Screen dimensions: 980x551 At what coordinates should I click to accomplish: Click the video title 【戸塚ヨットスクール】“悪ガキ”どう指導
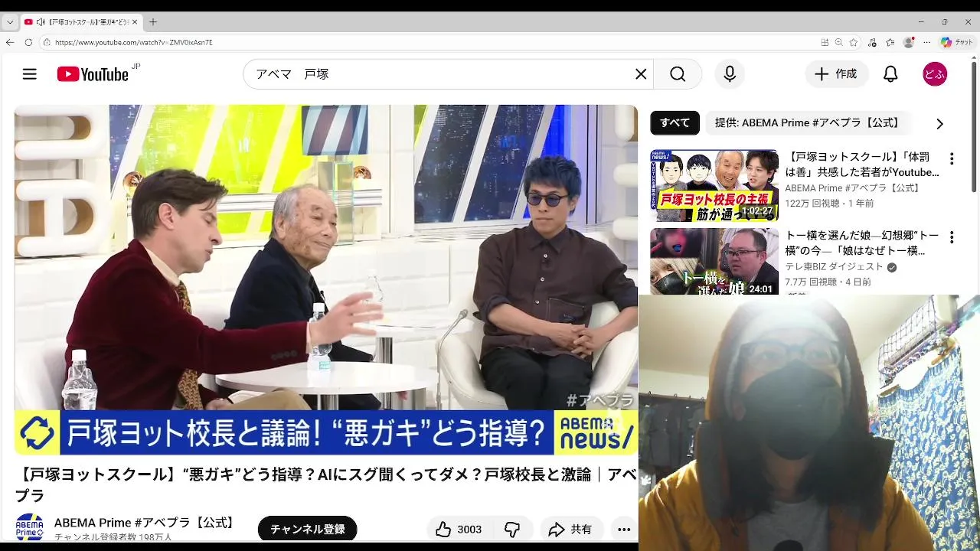point(325,485)
